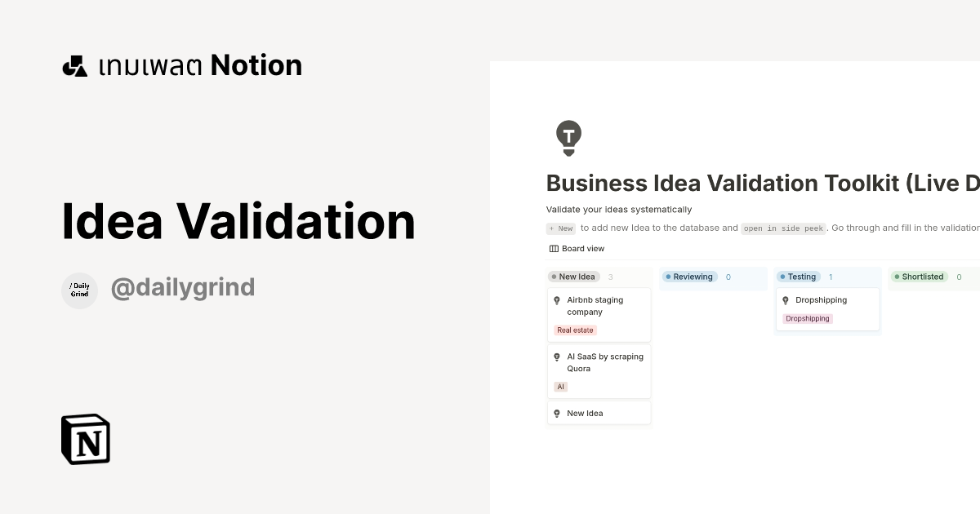The height and width of the screenshot is (514, 980).
Task: Select the lightbulb icon on the Airbnb card
Action: [x=557, y=300]
